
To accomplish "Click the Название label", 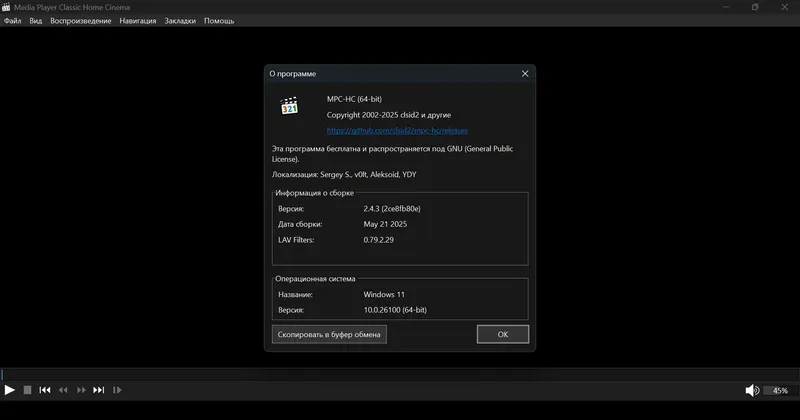I will coord(295,294).
